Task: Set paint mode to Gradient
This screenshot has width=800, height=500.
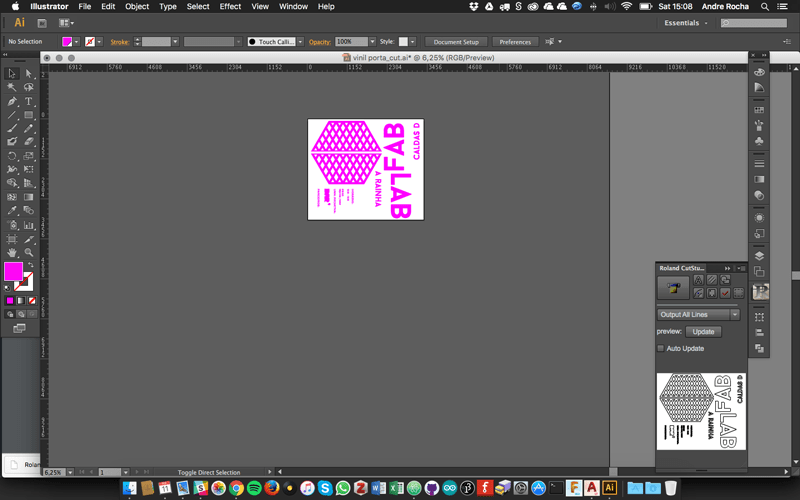Action: [21, 301]
